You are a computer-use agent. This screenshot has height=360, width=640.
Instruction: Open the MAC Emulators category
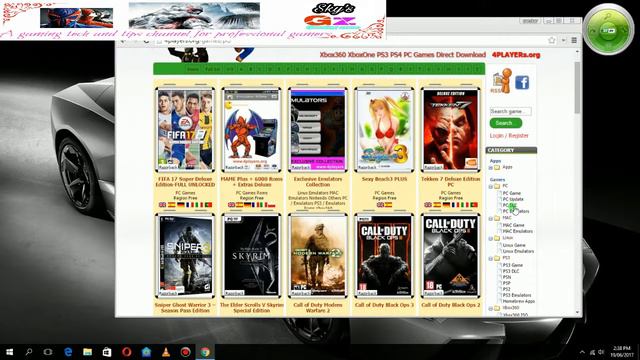[517, 231]
